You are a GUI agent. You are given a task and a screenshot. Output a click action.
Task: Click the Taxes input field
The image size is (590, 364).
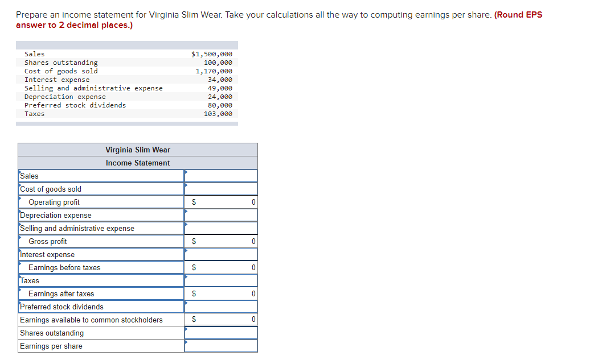222,280
